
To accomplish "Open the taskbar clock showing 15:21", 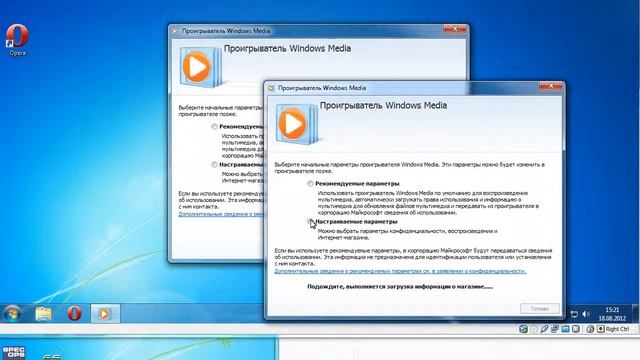I will coord(612,314).
